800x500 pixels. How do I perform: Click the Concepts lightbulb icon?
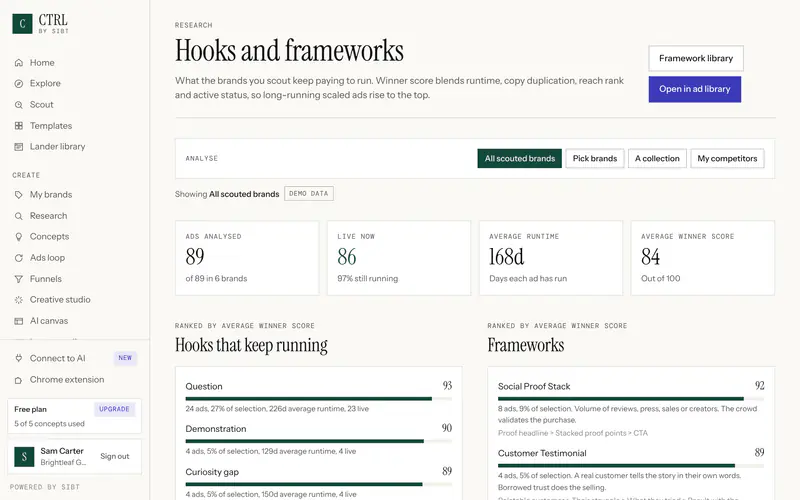(19, 237)
